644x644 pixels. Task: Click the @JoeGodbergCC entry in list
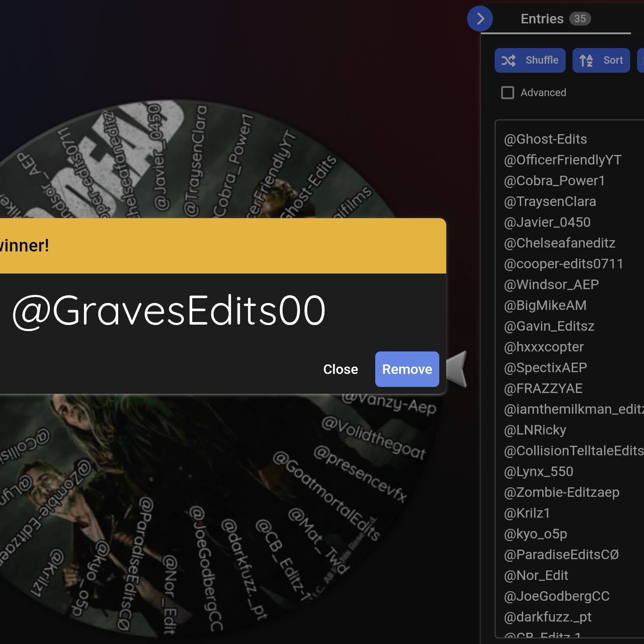pyautogui.click(x=557, y=596)
